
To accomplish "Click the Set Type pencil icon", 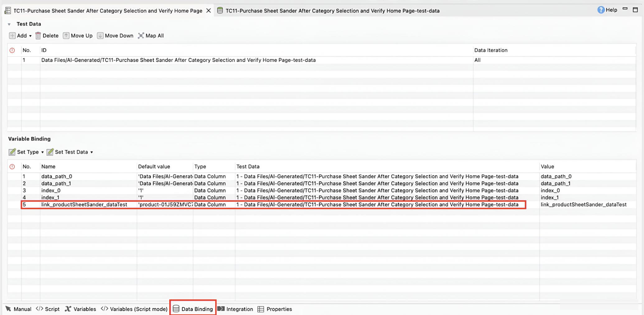I will [12, 152].
